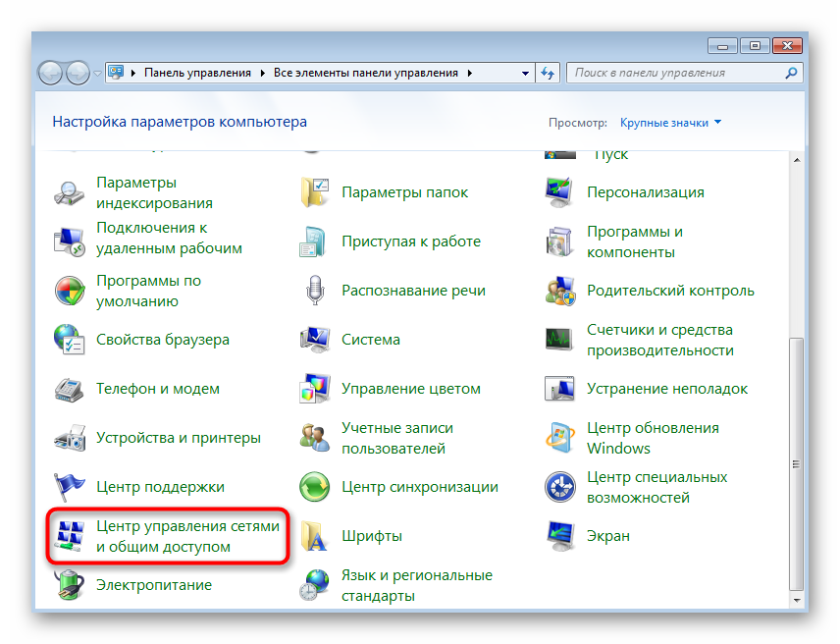Open the Распознавание речи microphone icon
The image size is (840, 644).
point(315,291)
